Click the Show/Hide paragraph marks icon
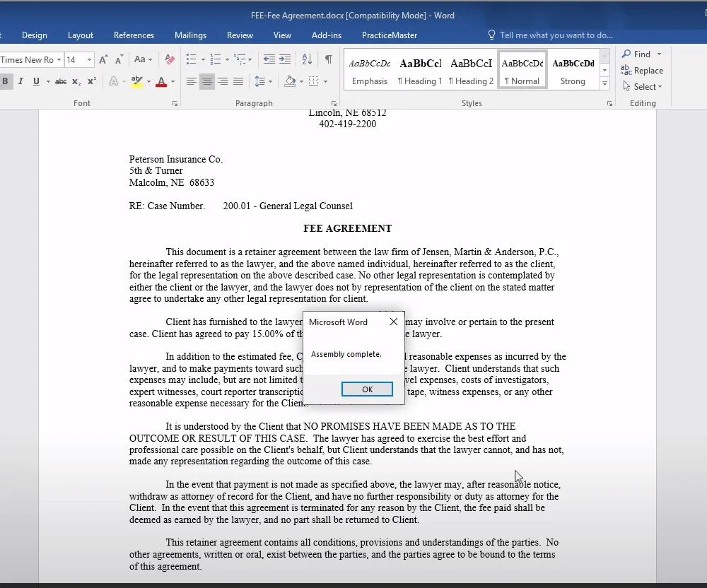The width and height of the screenshot is (707, 588). [x=329, y=59]
